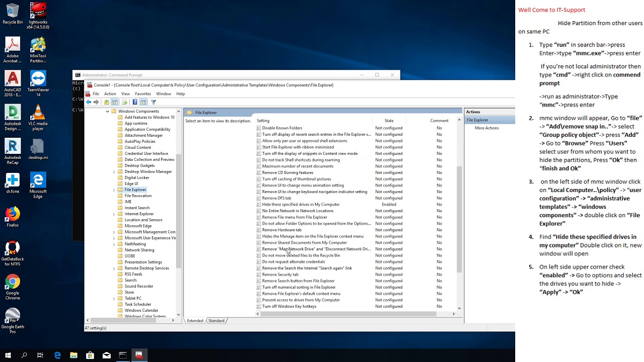This screenshot has width=644, height=362.
Task: Open Microsoft Store from the taskbar
Action: point(90,355)
